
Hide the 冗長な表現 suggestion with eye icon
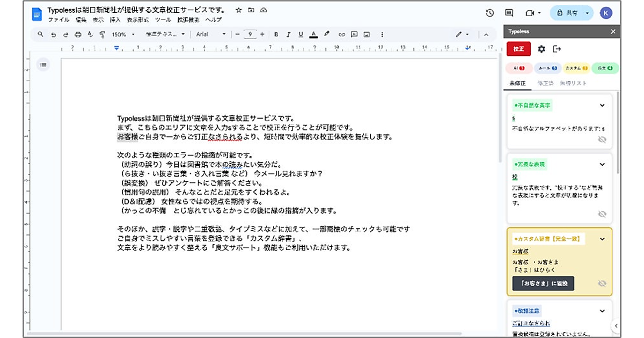point(602,214)
